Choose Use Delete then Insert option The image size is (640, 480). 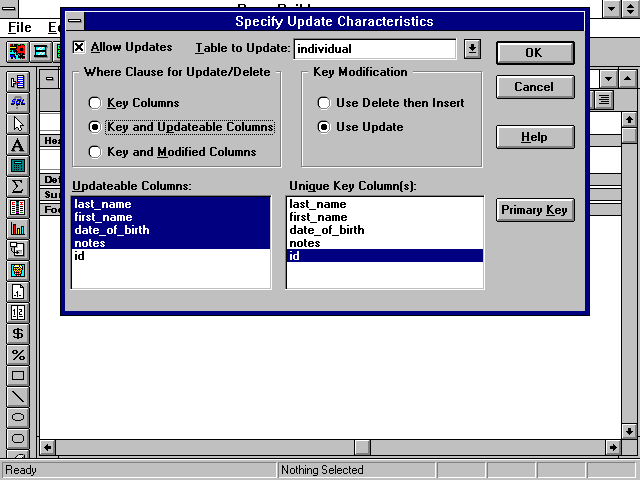324,103
